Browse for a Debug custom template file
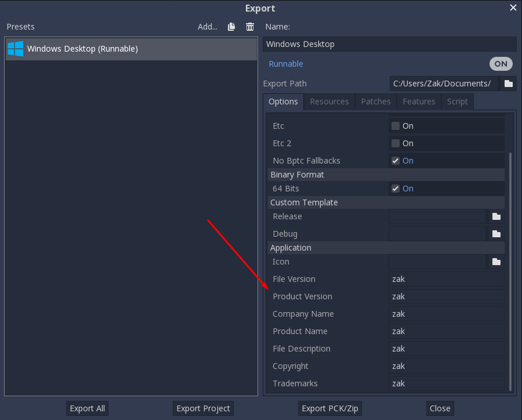This screenshot has height=420, width=522. (x=496, y=234)
